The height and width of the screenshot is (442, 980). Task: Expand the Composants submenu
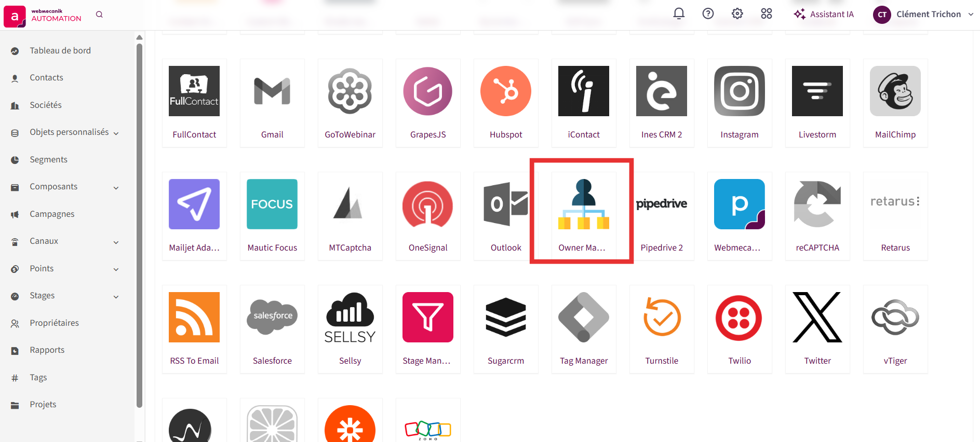point(116,188)
